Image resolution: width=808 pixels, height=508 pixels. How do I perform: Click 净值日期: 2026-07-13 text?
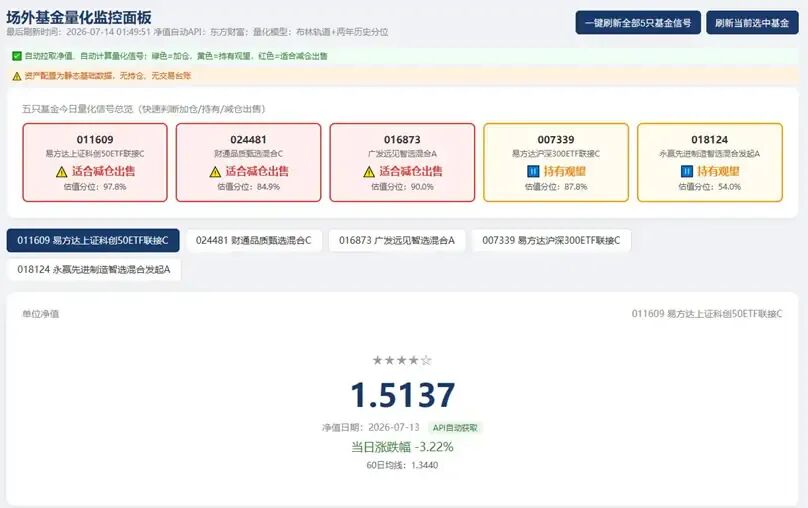click(x=371, y=428)
